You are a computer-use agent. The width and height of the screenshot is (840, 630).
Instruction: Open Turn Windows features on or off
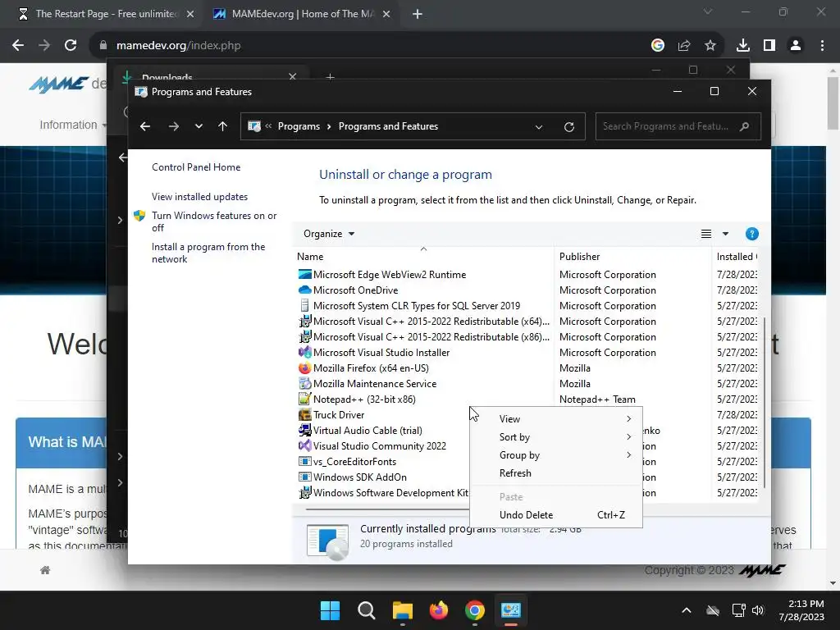tap(214, 221)
